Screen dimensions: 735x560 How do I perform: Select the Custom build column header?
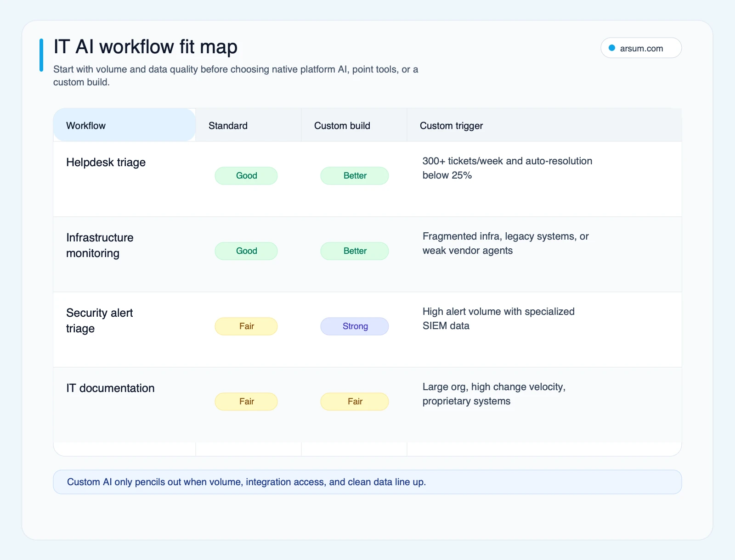[x=354, y=125]
